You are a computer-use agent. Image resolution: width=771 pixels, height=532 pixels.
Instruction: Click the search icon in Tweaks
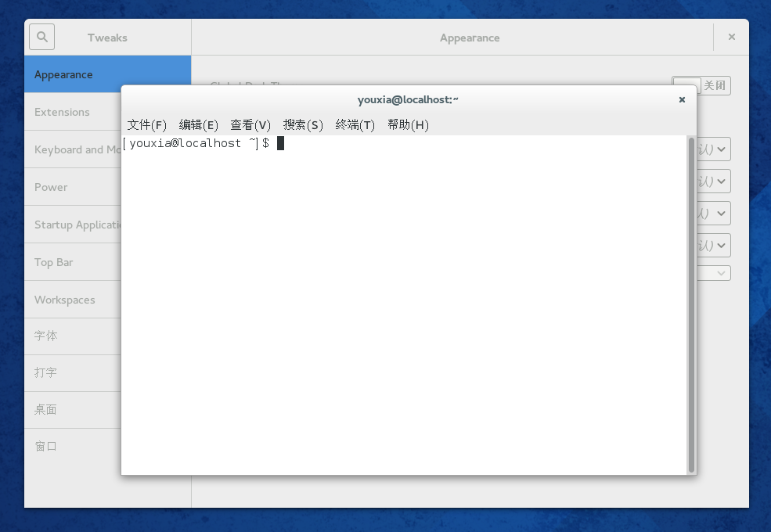point(41,37)
